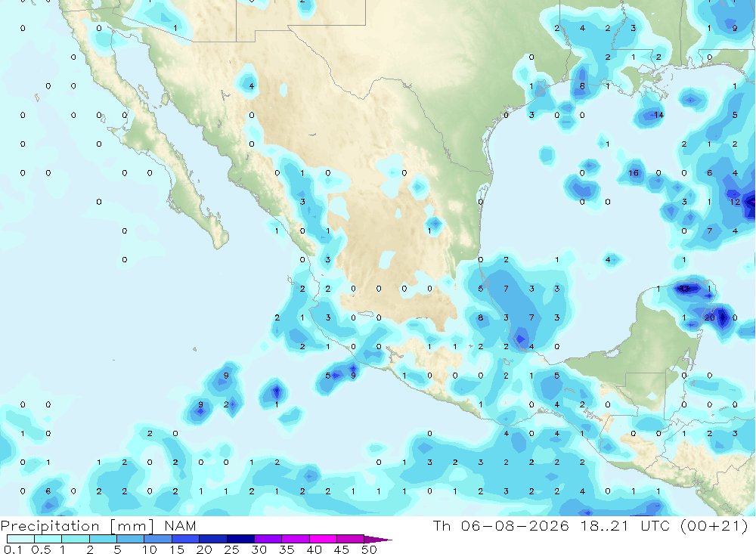The height and width of the screenshot is (554, 756).
Task: Click the "50" legend tick label
Action: tap(369, 549)
